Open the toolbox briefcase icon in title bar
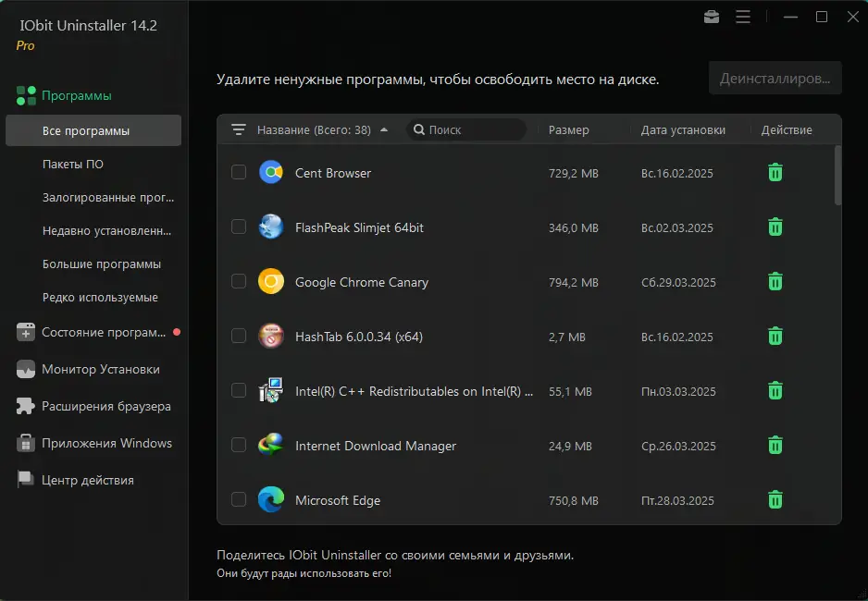The height and width of the screenshot is (601, 868). (x=712, y=17)
